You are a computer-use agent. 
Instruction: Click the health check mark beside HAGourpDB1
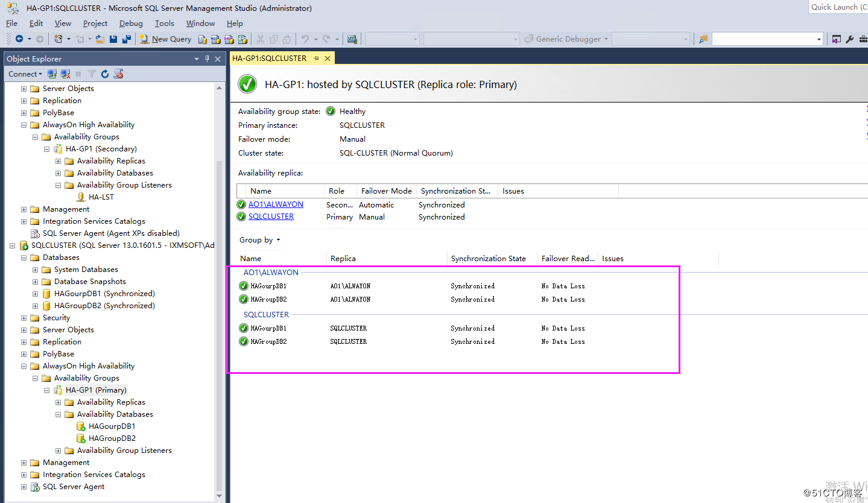(244, 286)
